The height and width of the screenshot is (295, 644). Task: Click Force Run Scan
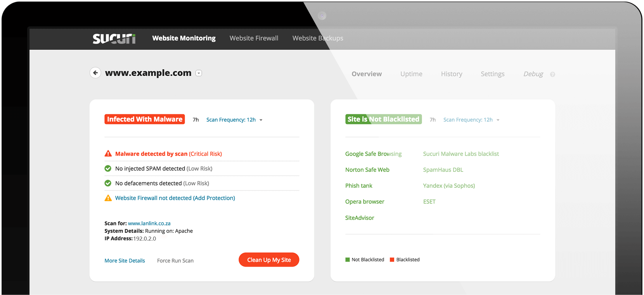(x=175, y=261)
